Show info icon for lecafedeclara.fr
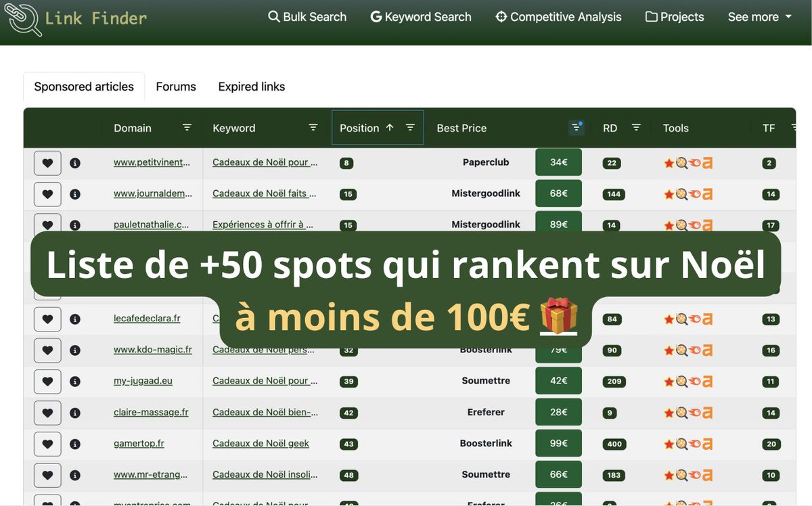 point(75,319)
